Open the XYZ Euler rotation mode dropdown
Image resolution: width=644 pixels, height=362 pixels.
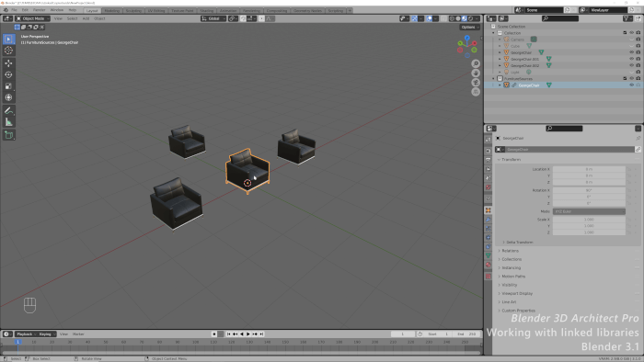589,211
